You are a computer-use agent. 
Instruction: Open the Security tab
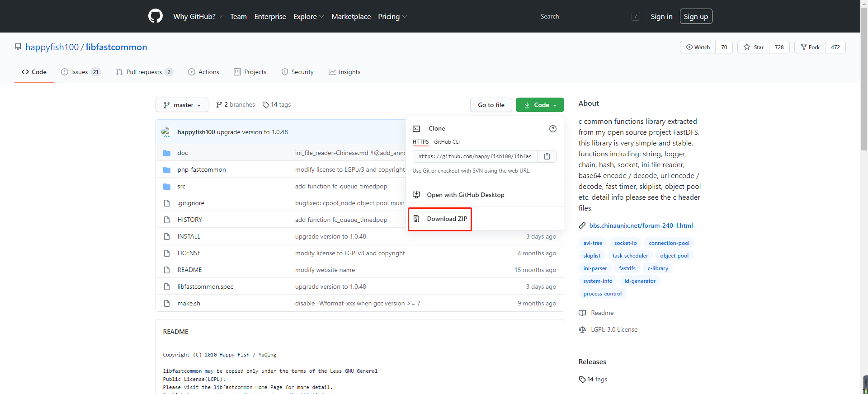tap(297, 72)
